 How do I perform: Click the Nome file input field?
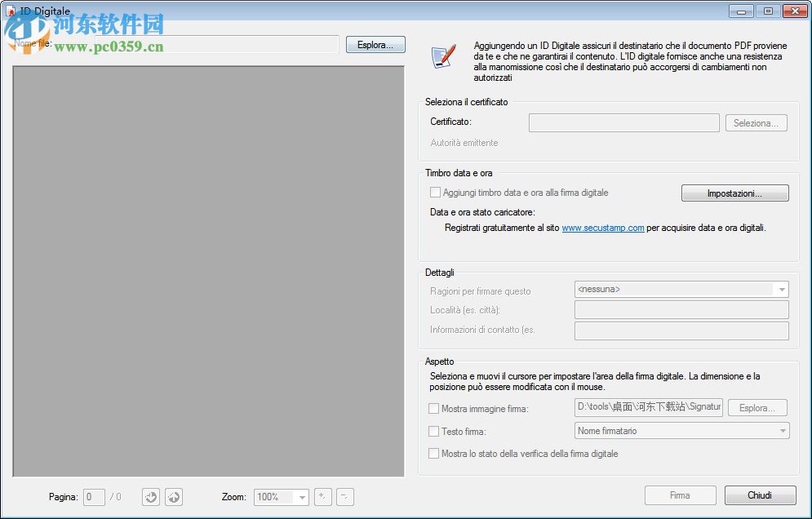[x=218, y=45]
